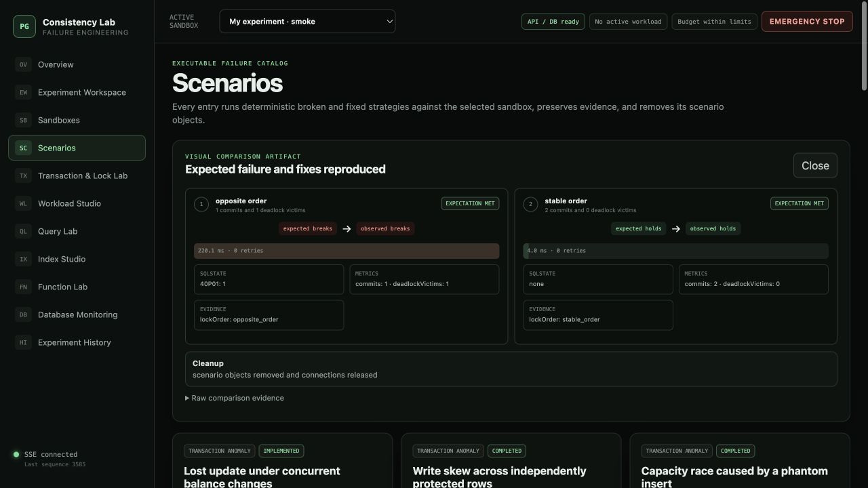Navigate to Workload Studio
Viewport: 868px width, 488px height.
click(x=77, y=203)
